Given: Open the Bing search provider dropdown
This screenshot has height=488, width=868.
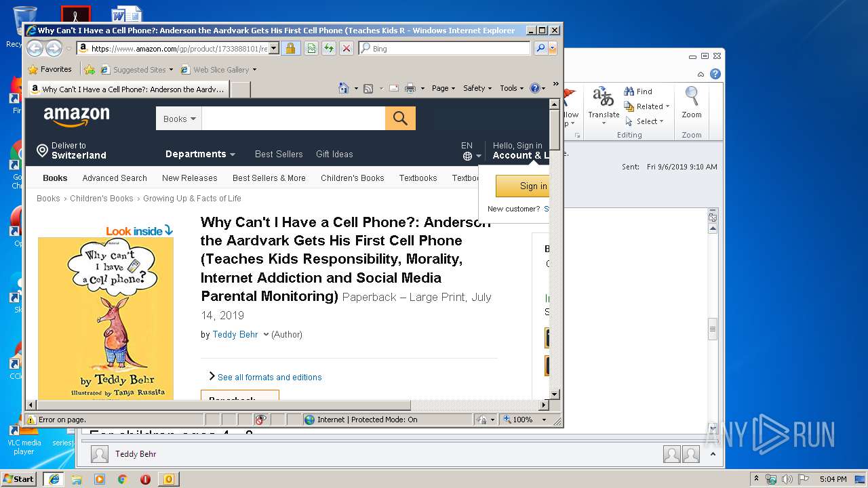Looking at the screenshot, I should tap(553, 48).
